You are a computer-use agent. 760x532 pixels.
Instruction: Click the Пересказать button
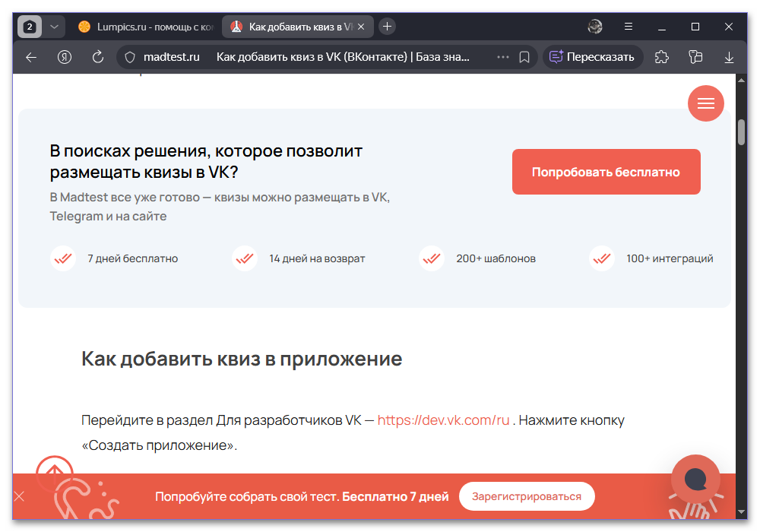(x=592, y=57)
